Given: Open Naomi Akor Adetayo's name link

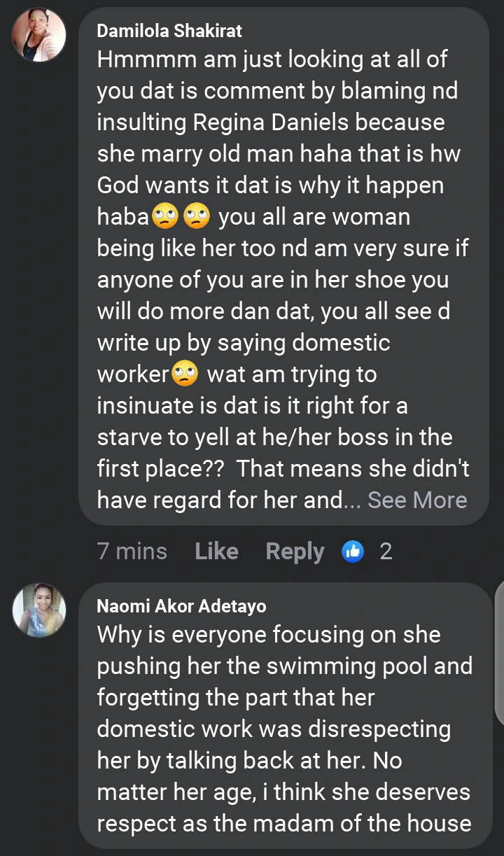Looking at the screenshot, I should coord(181,606).
